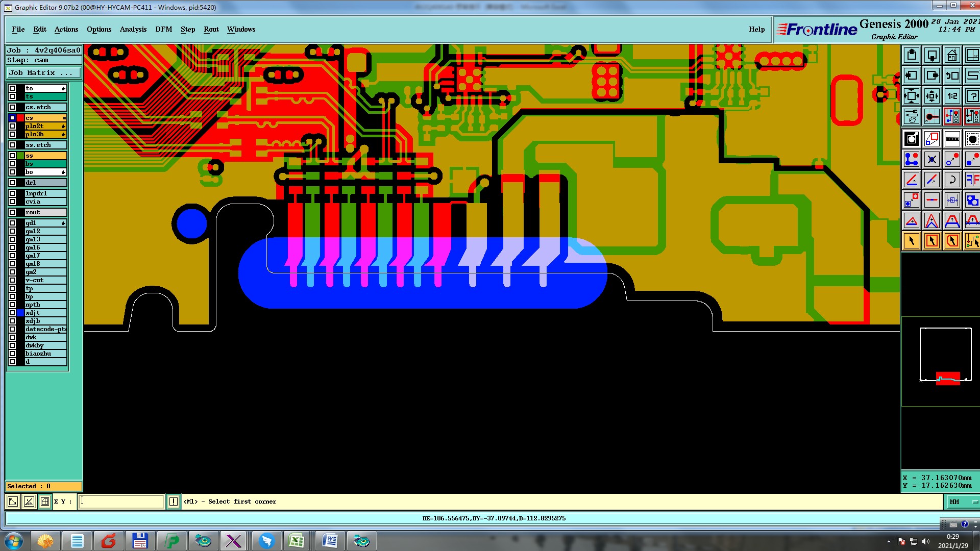
Task: Open the Rout menu
Action: (x=211, y=29)
